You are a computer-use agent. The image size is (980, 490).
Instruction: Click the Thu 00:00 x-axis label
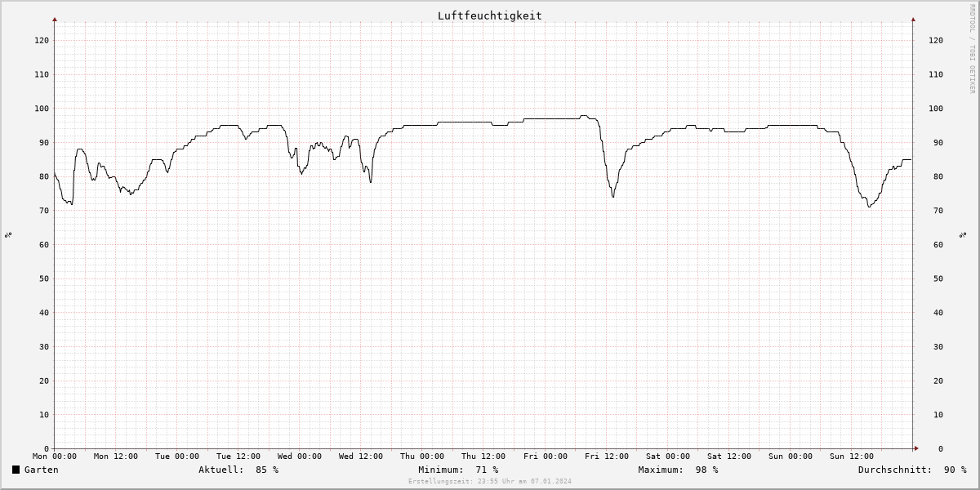422,457
